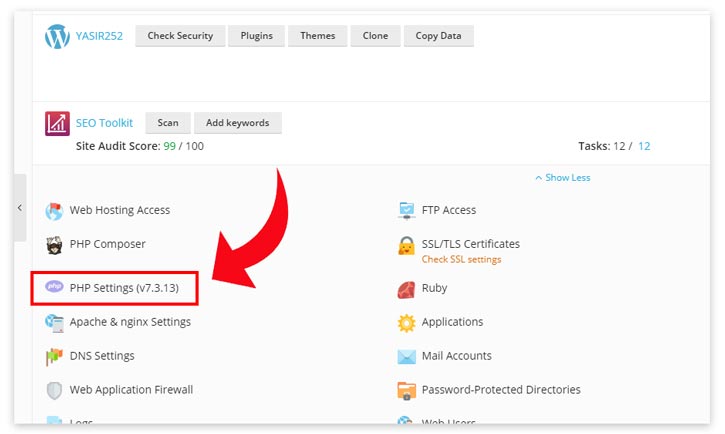
Task: Click the SEO Toolkit chart icon
Action: click(x=57, y=123)
